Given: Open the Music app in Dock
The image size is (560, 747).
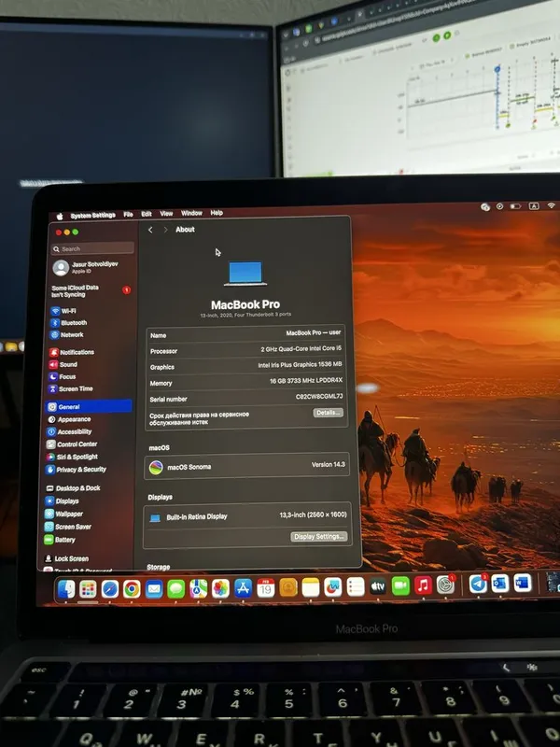Looking at the screenshot, I should [x=423, y=585].
